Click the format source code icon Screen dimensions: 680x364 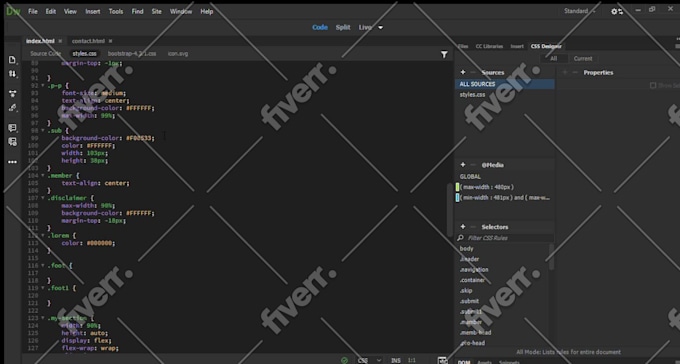point(13,108)
